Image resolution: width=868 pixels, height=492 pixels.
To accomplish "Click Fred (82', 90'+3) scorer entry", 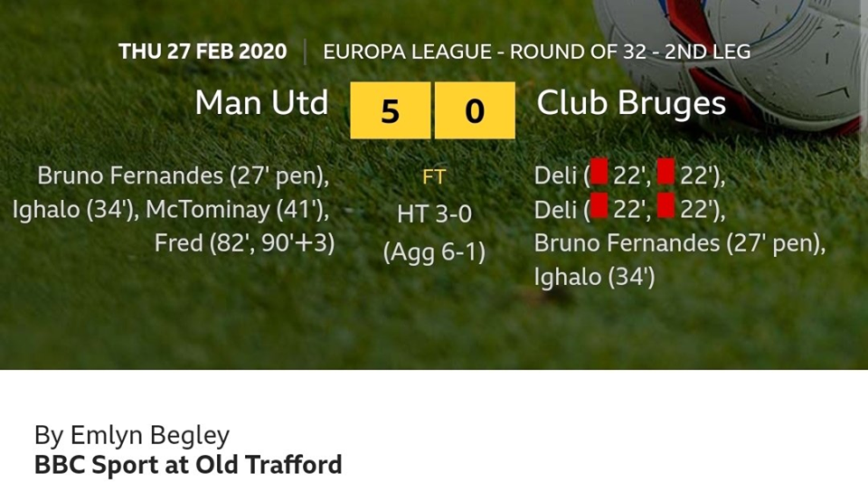I will pyautogui.click(x=244, y=243).
